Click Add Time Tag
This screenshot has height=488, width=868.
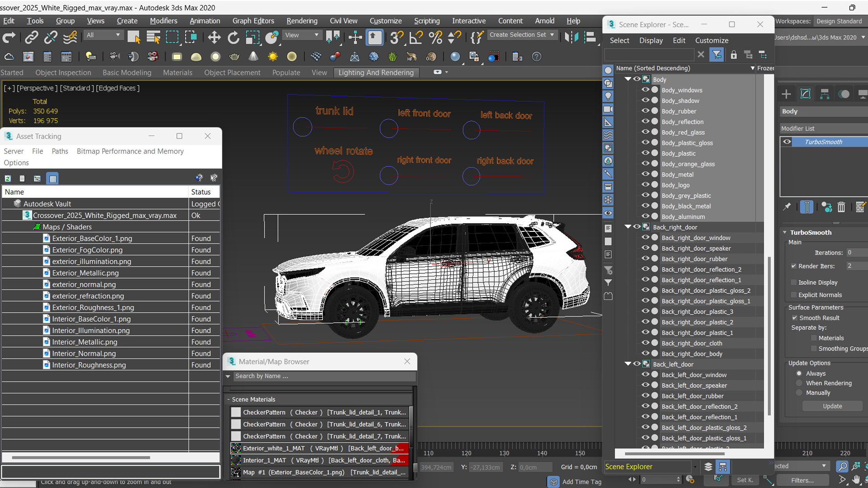click(x=582, y=482)
